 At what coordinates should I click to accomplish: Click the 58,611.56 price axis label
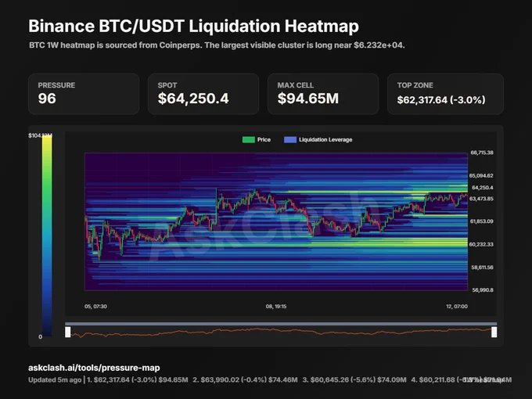point(483,268)
